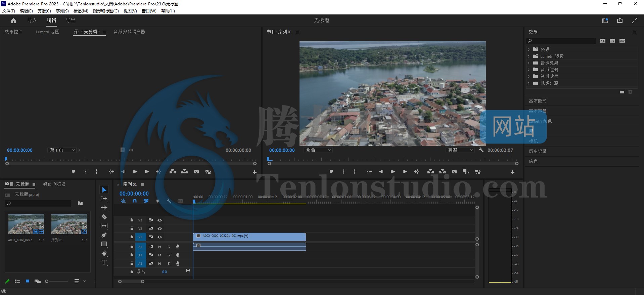Toggle snap magnet in timeline

[x=135, y=201]
